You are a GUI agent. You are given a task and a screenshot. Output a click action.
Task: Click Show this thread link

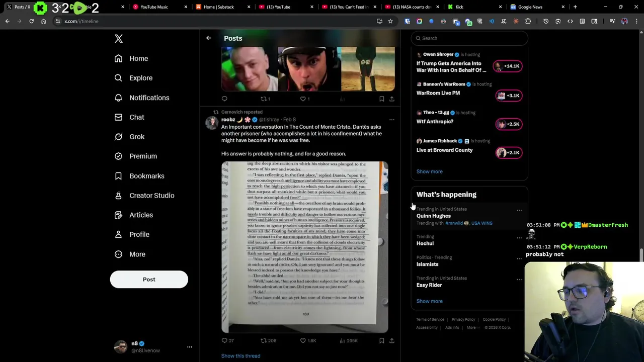pyautogui.click(x=240, y=356)
